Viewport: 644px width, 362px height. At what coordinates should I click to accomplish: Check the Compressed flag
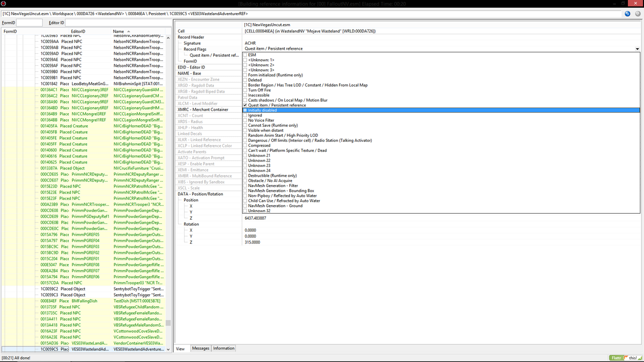[245, 145]
